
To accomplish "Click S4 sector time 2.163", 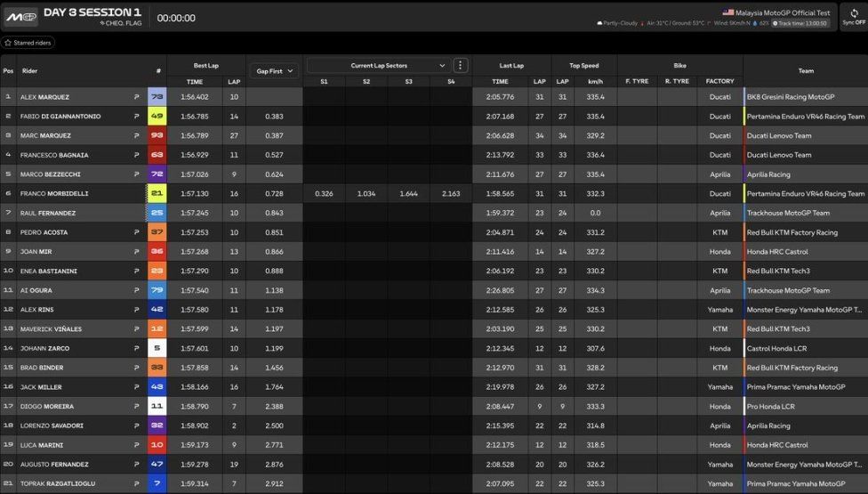I will 451,194.
